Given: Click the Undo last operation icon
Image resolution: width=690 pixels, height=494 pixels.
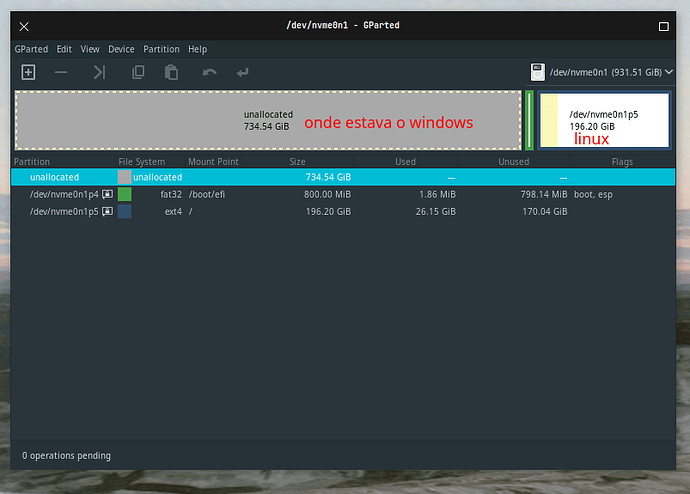Looking at the screenshot, I should [x=209, y=72].
